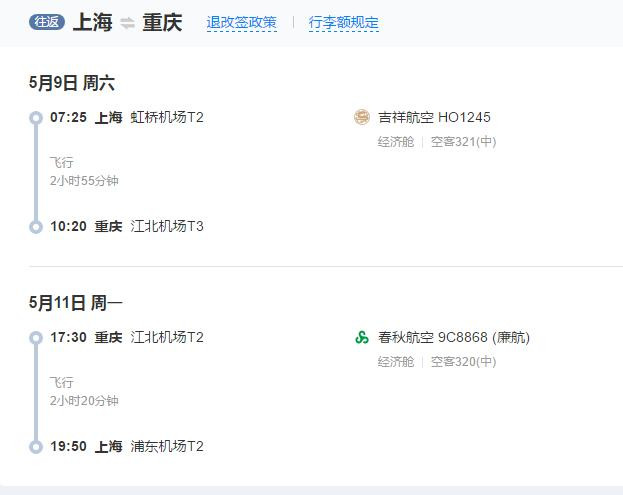Click the 19:50 arrival timeline dot

36,447
